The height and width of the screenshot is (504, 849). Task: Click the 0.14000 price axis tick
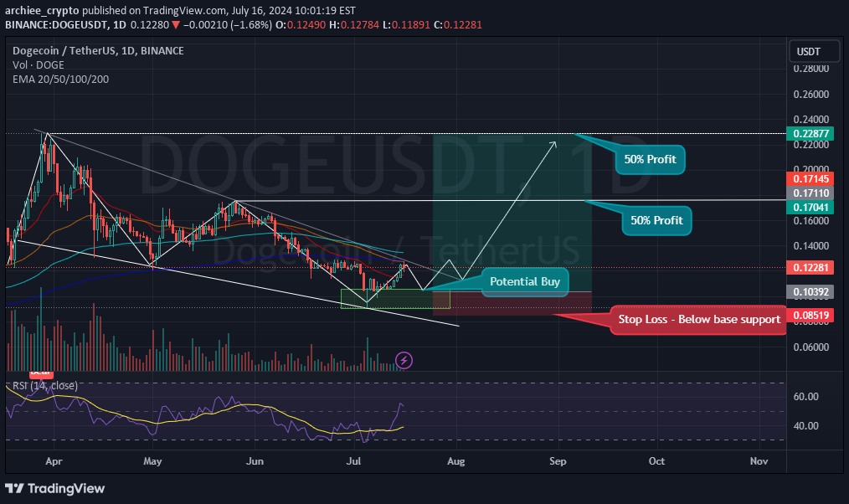[x=810, y=246]
